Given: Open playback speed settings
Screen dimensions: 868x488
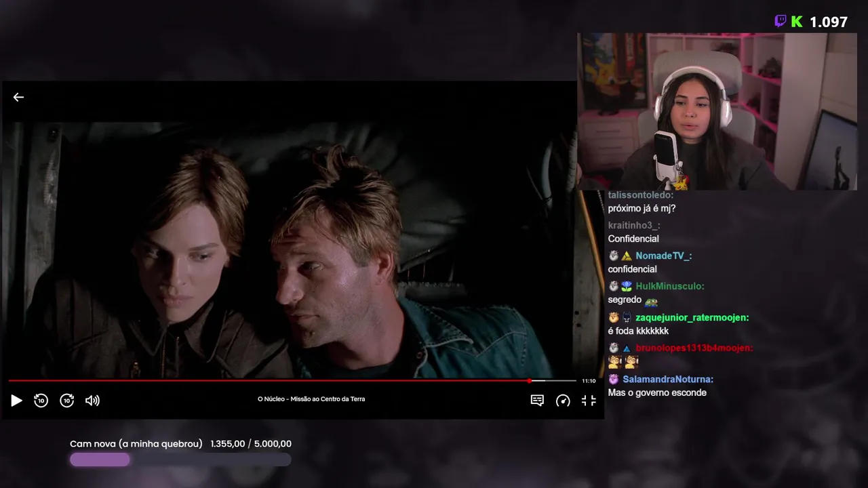Looking at the screenshot, I should (563, 401).
